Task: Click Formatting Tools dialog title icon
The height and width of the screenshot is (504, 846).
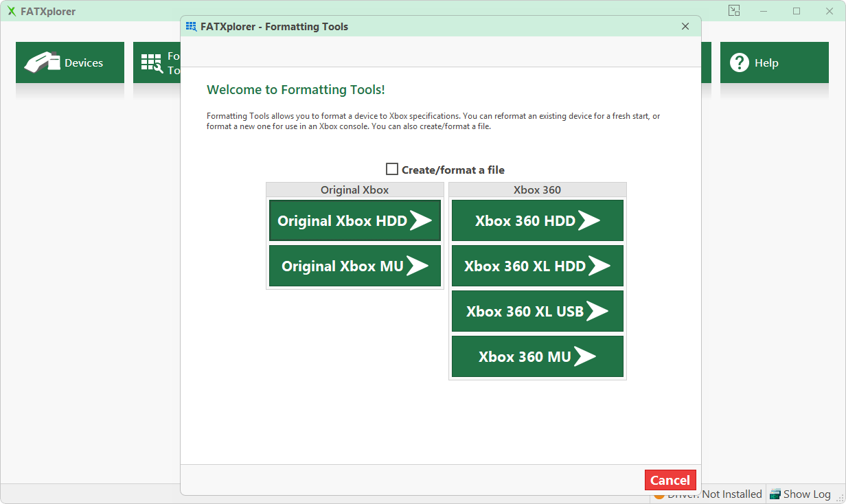Action: (192, 27)
